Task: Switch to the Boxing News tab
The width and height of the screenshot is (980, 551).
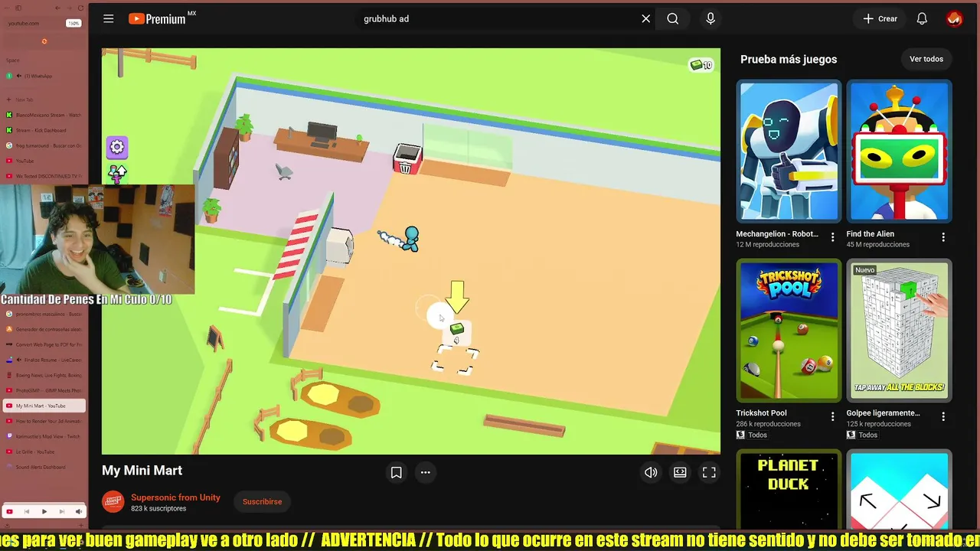Action: [x=44, y=375]
